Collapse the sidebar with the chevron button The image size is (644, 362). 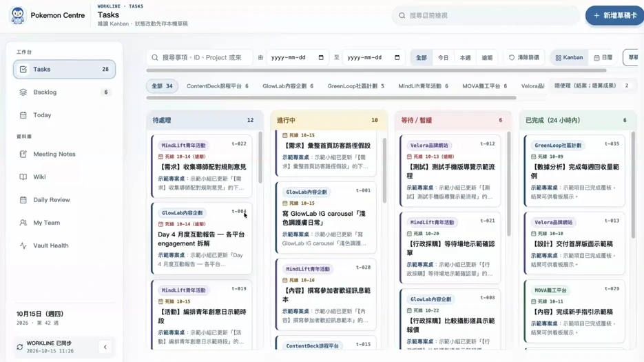pos(105,347)
